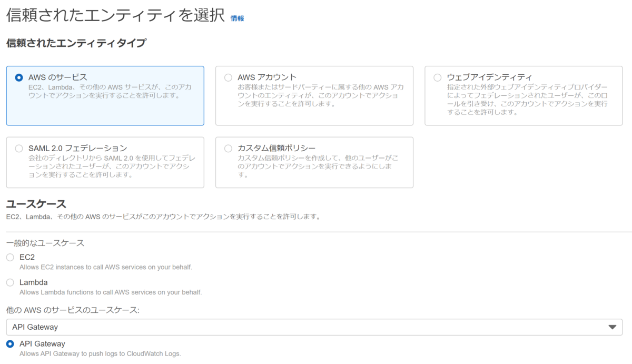Select the API Gateway use case radio button

click(10, 344)
